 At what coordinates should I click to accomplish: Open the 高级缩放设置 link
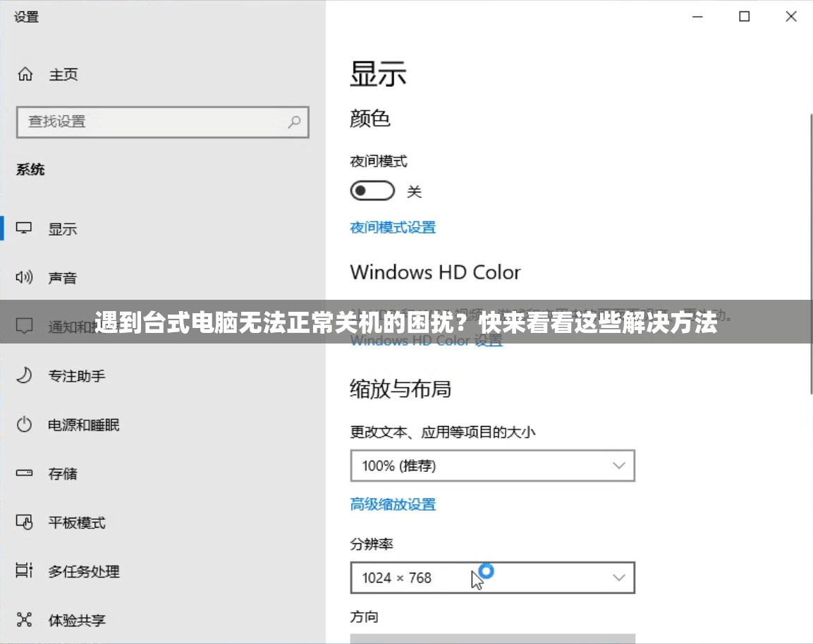click(393, 504)
